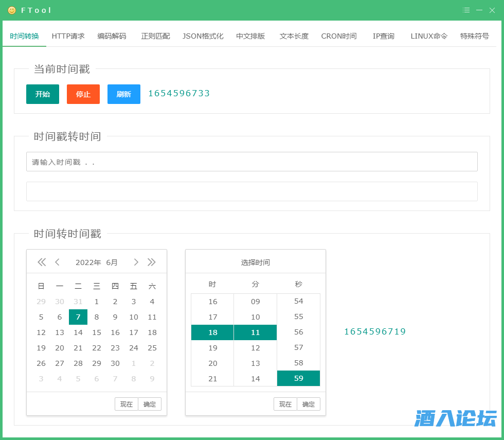Screen dimensions: 504x440
Task: Open the menu icon in title bar
Action: 466,10
